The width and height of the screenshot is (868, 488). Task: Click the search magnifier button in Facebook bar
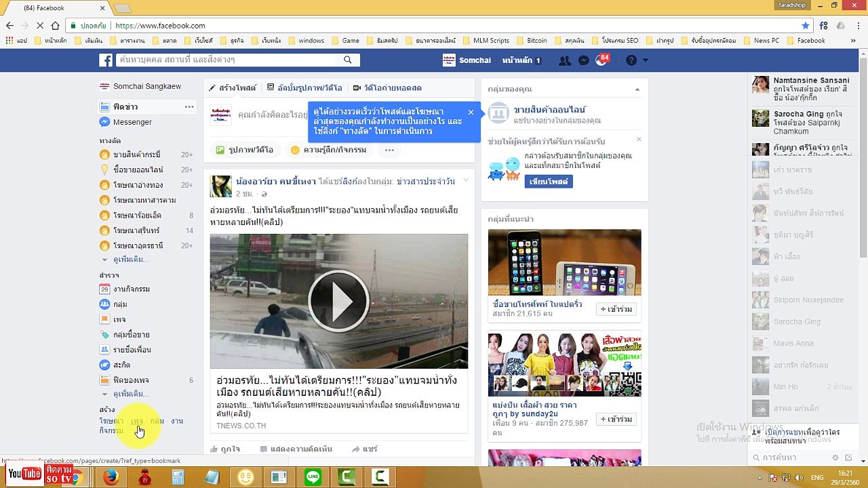point(347,60)
